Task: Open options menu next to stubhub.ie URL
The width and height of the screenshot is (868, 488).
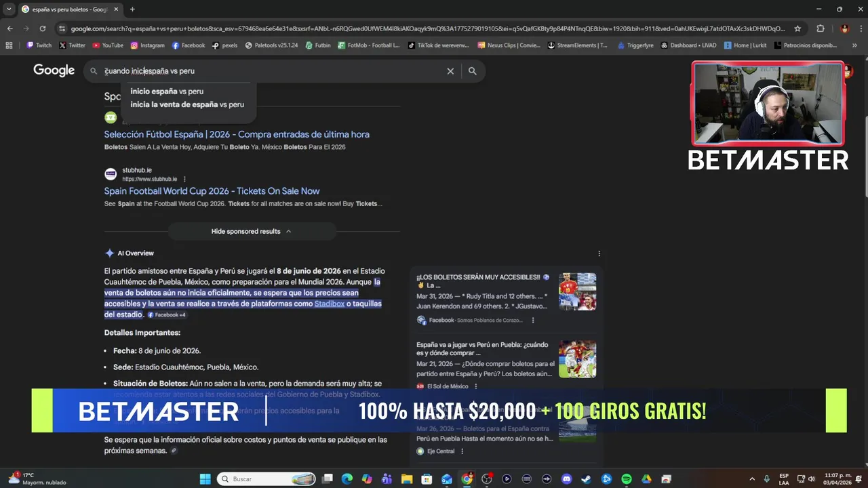Action: 184,180
